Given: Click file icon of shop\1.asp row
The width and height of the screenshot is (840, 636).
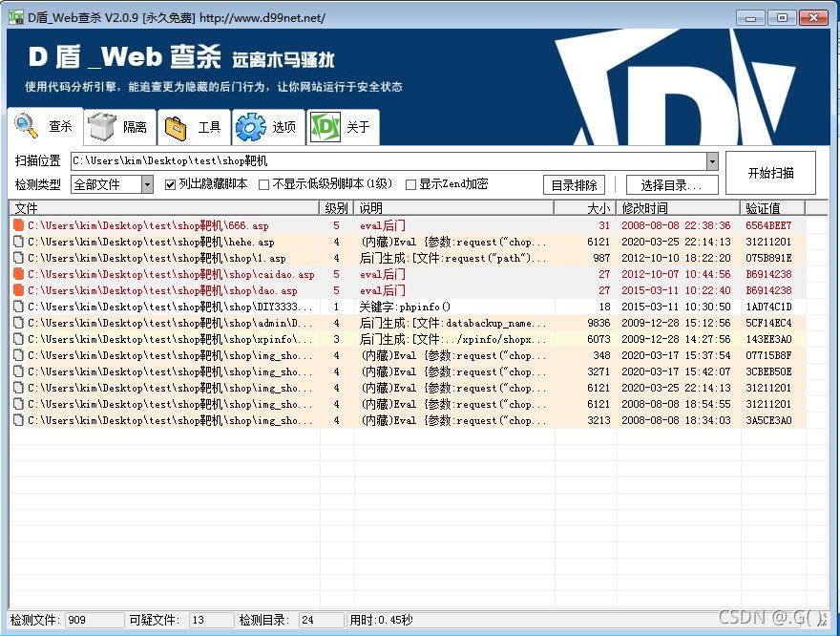Looking at the screenshot, I should [x=19, y=258].
